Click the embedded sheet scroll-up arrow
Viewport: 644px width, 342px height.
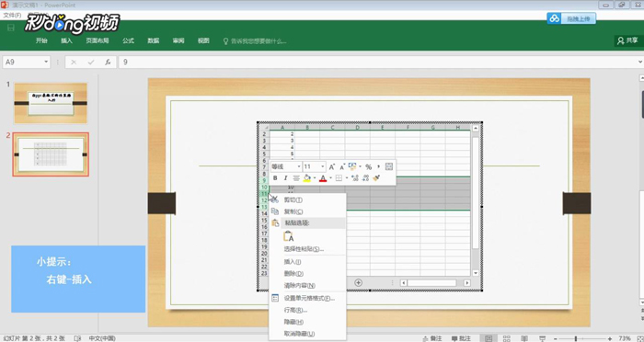pyautogui.click(x=476, y=129)
